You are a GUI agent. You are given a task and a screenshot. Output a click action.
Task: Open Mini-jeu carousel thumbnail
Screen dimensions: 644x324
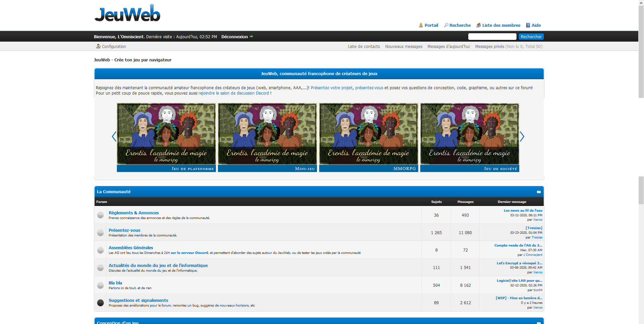tap(267, 138)
